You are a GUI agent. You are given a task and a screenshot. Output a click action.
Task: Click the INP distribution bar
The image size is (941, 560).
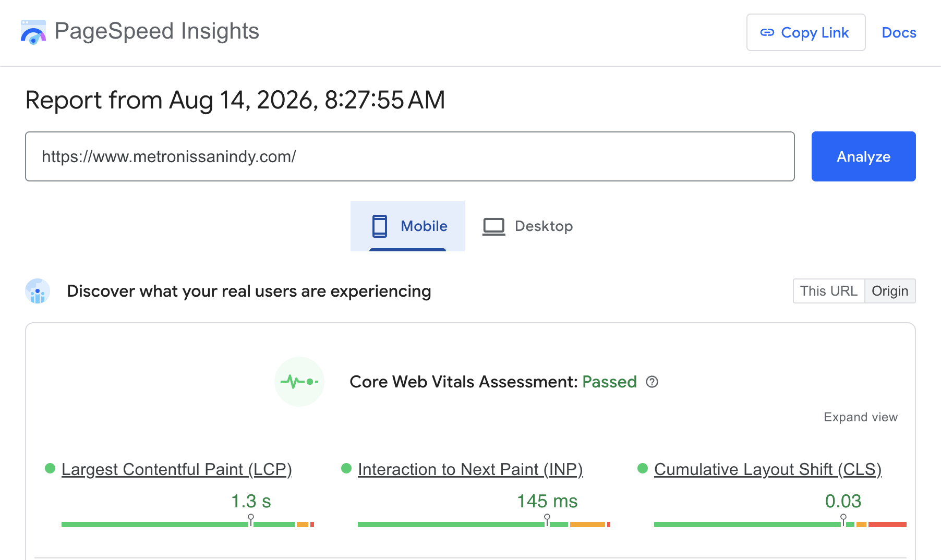tap(484, 525)
